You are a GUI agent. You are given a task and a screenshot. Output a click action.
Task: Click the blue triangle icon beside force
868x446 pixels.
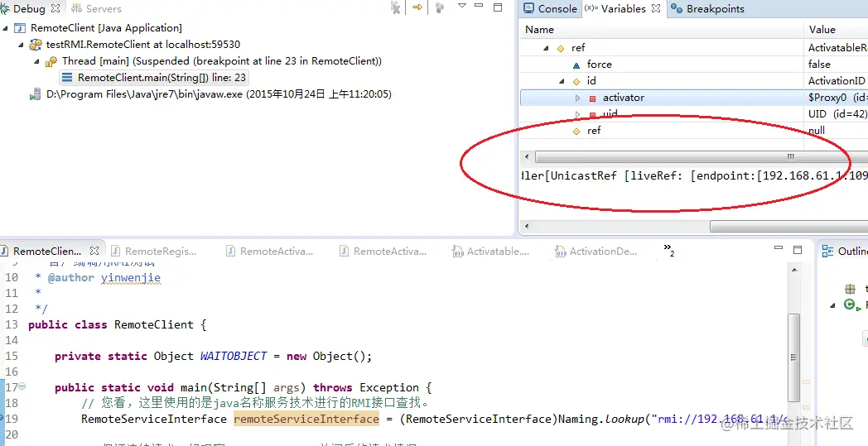(x=576, y=65)
